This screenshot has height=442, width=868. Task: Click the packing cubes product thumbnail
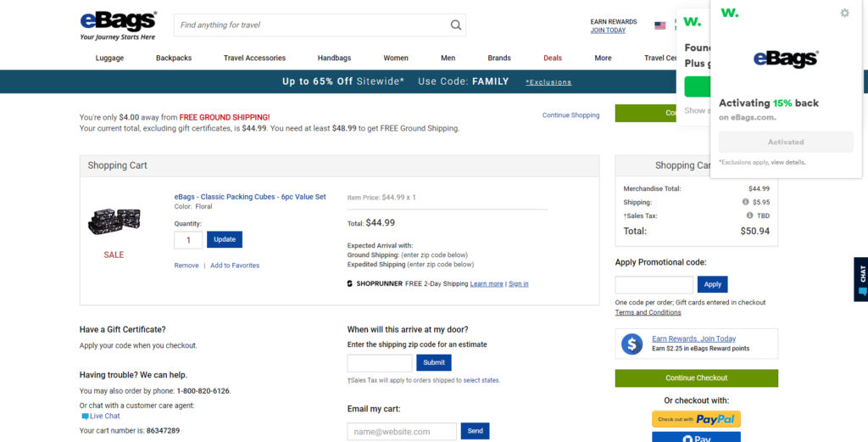click(x=114, y=222)
